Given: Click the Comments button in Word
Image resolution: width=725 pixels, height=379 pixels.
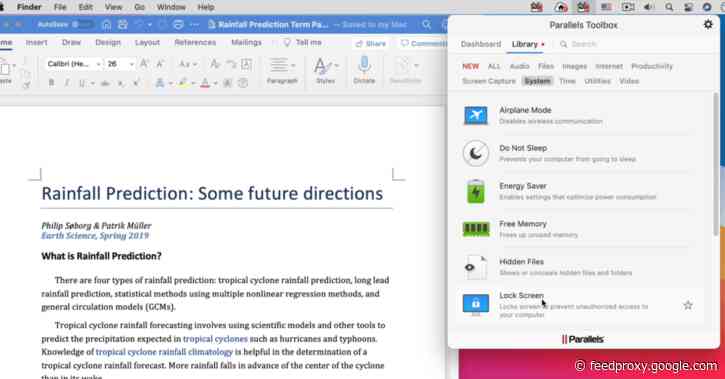Looking at the screenshot, I should tap(423, 43).
